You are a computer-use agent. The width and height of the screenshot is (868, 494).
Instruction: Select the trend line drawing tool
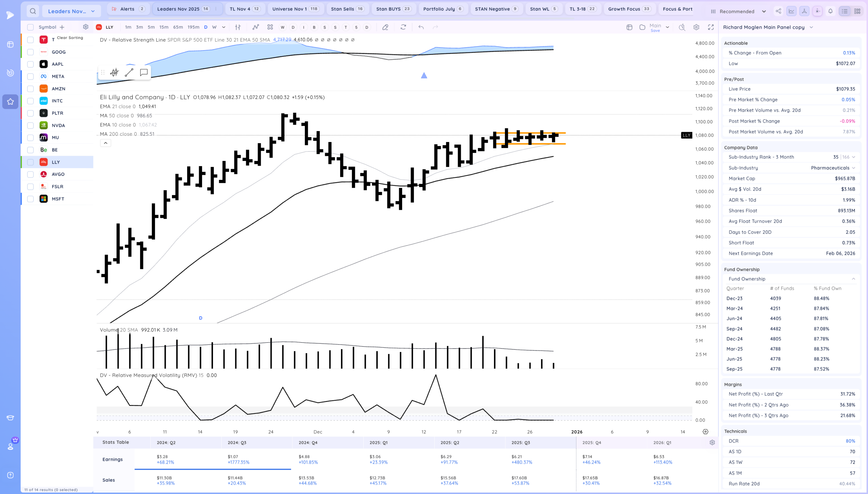tap(129, 72)
